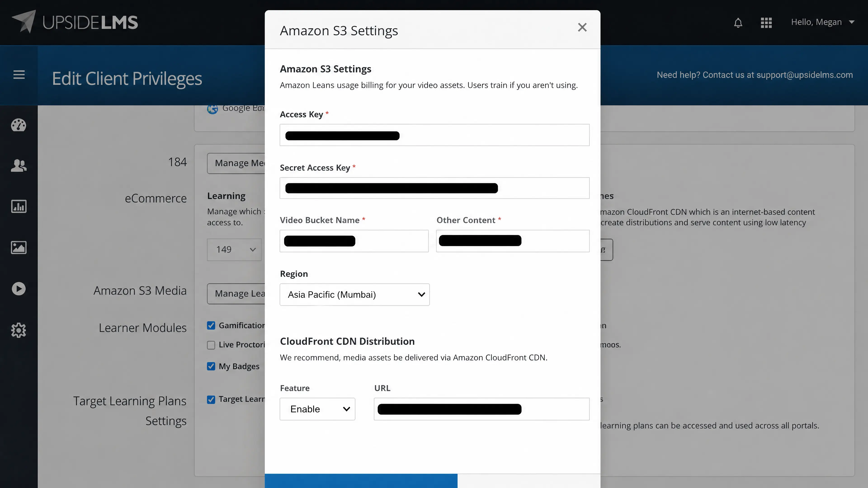This screenshot has height=488, width=868.
Task: Open the Region dropdown
Action: (354, 295)
